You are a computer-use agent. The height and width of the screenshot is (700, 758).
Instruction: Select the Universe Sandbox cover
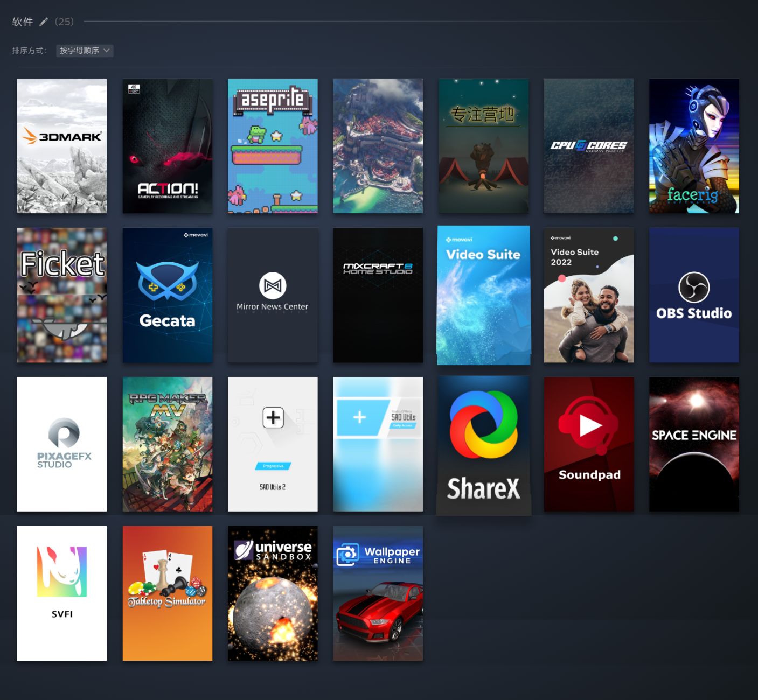(273, 593)
